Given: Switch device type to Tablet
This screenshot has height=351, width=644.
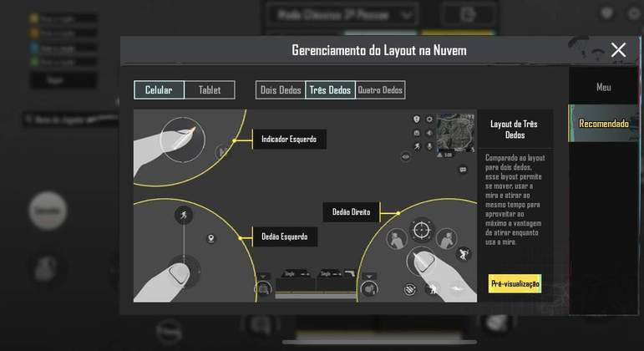Looking at the screenshot, I should pos(210,90).
